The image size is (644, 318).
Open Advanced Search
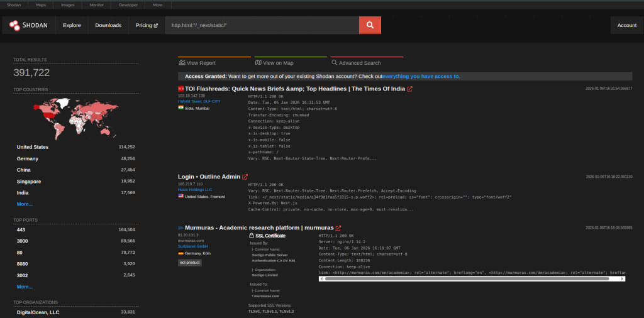pyautogui.click(x=356, y=63)
